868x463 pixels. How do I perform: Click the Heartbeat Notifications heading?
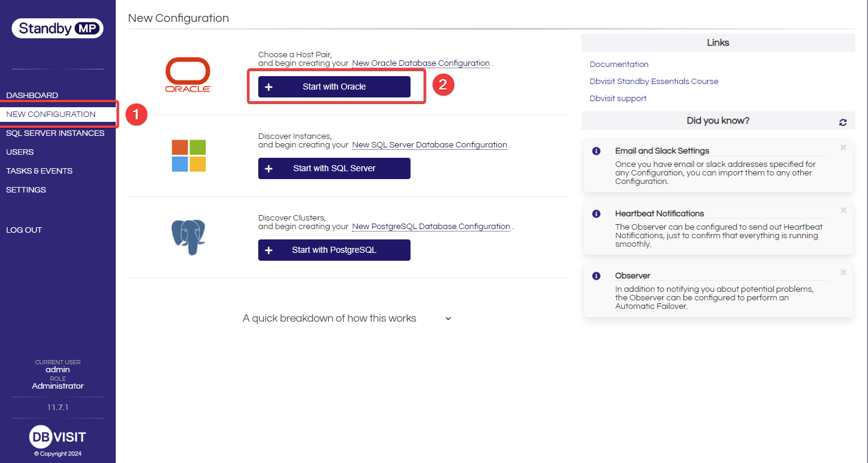point(660,214)
